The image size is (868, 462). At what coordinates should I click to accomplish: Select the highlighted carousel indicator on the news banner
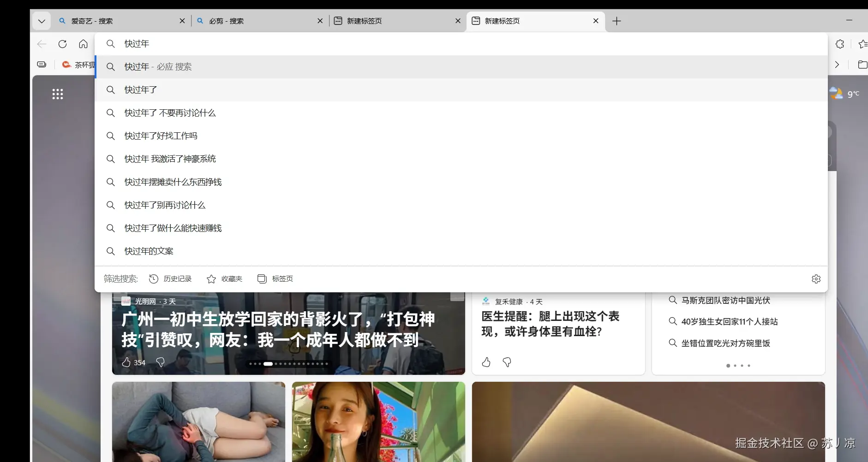point(268,364)
